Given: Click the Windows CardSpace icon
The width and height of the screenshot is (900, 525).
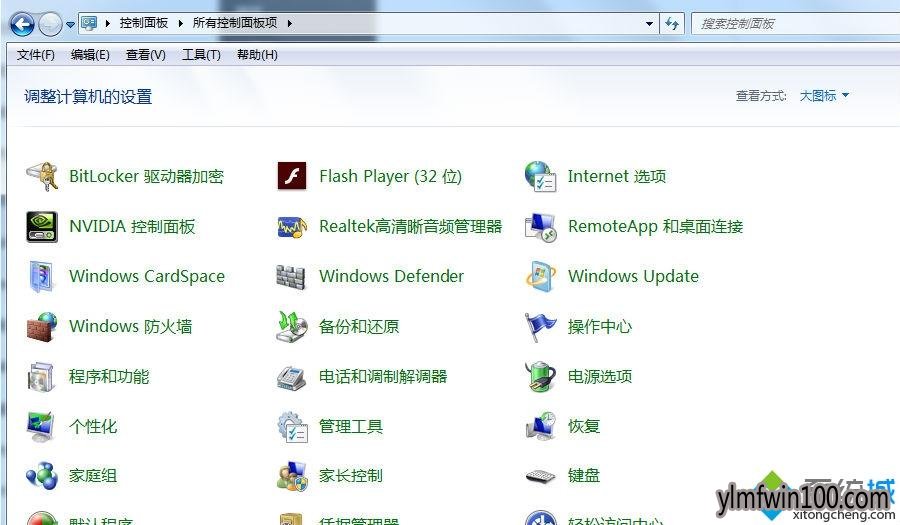Looking at the screenshot, I should (x=42, y=277).
